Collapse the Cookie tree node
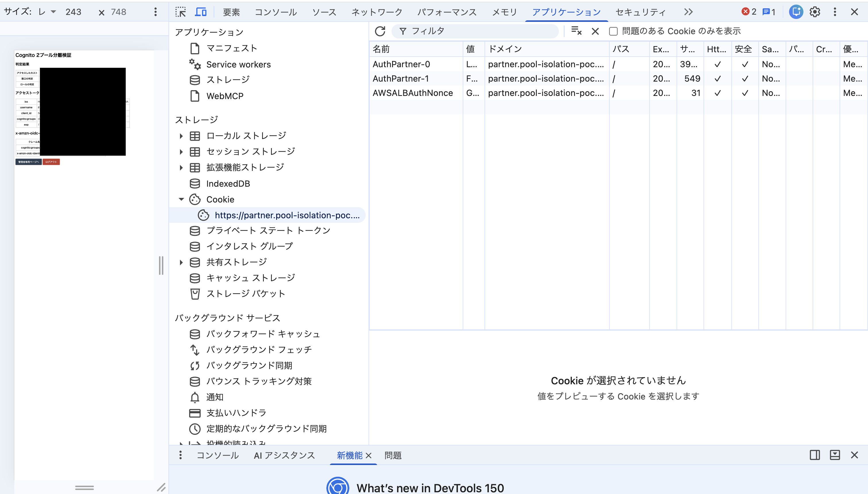Viewport: 868px width, 494px height. point(181,199)
